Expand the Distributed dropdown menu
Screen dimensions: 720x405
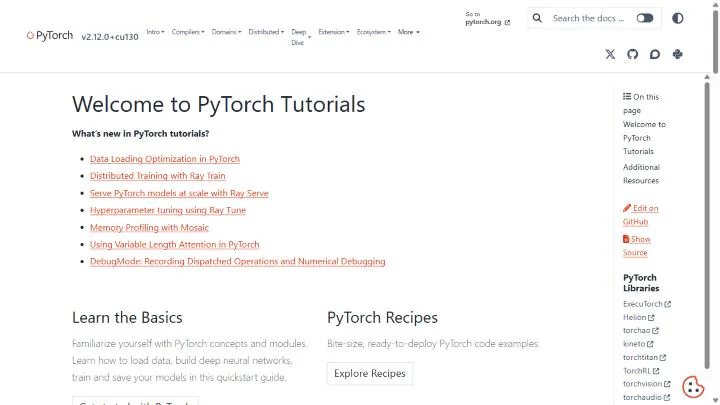click(x=266, y=32)
